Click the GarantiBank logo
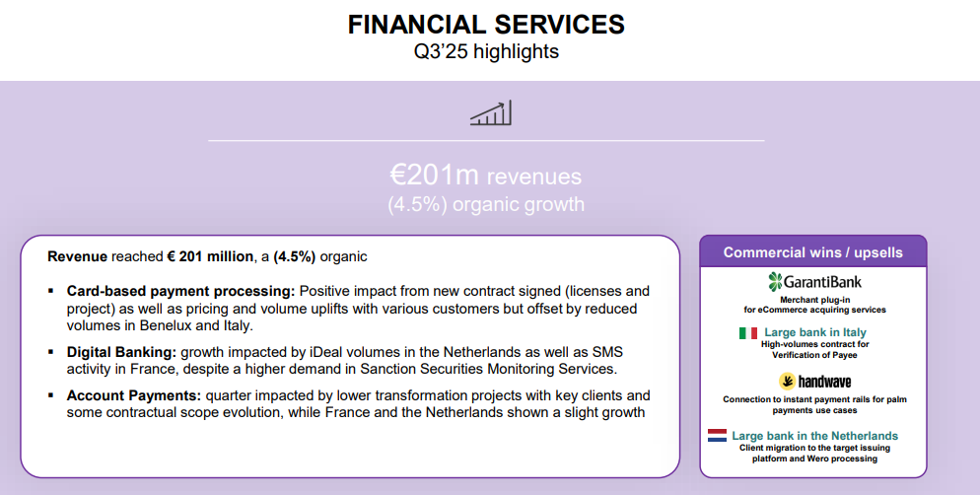Screen dimensions: 980x495 [813, 281]
